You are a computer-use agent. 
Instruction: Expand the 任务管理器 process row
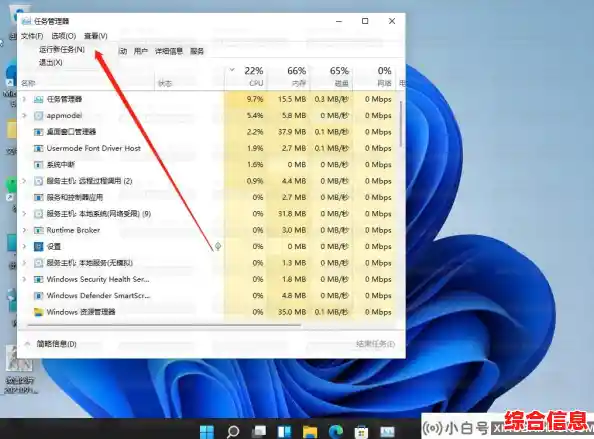tap(24, 99)
